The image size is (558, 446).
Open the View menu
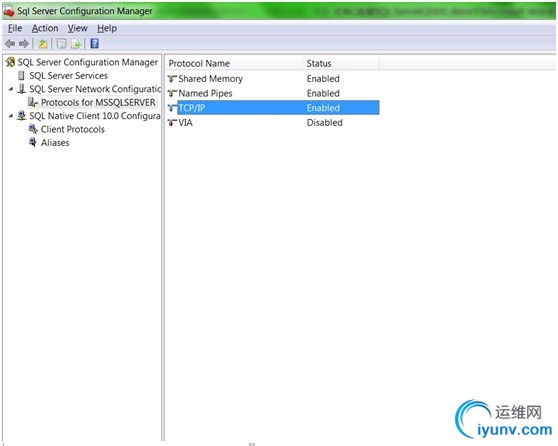click(78, 28)
